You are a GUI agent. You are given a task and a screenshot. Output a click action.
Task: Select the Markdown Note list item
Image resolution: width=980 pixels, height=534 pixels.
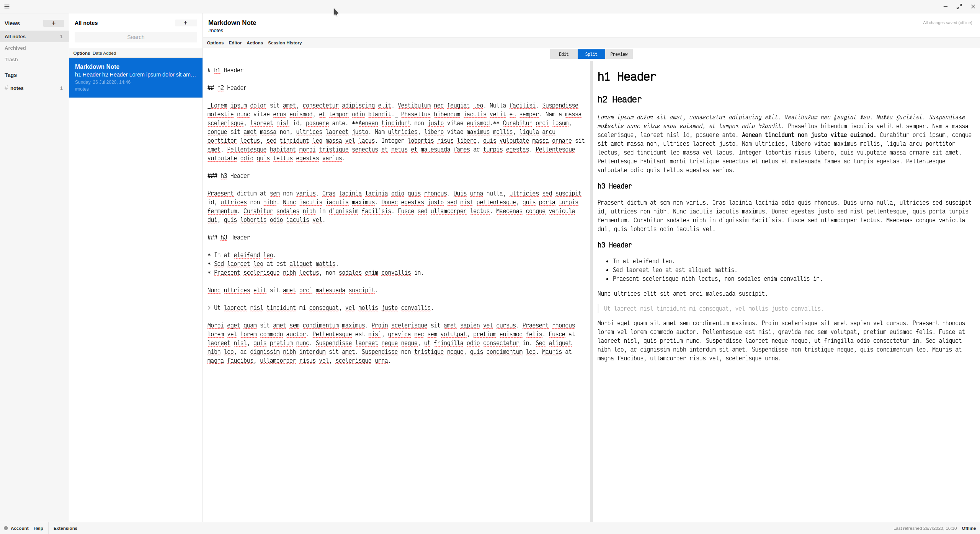pyautogui.click(x=136, y=78)
